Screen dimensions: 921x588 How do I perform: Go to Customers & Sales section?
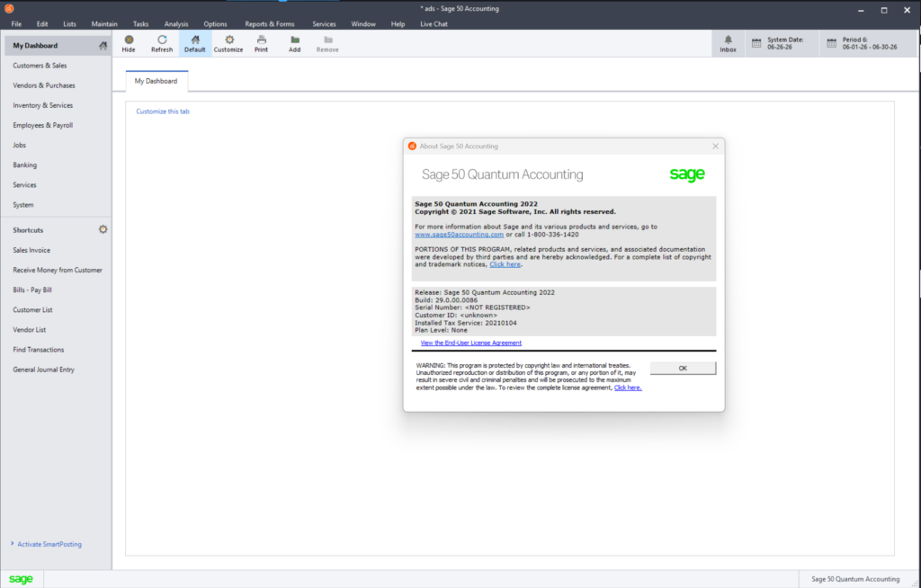(x=40, y=66)
